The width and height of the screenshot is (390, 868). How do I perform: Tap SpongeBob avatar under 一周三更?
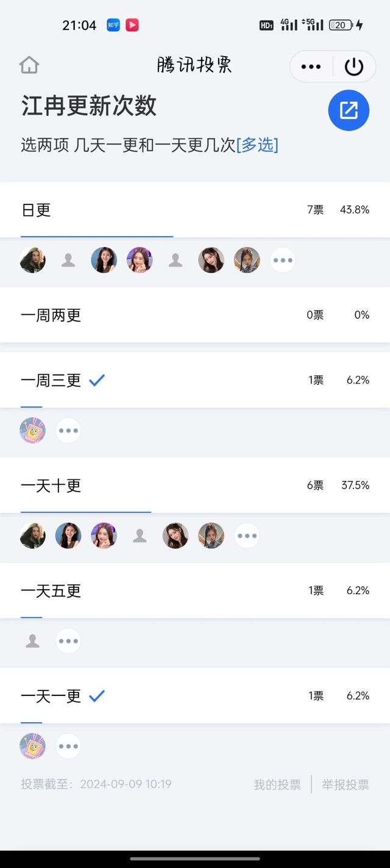click(x=32, y=431)
